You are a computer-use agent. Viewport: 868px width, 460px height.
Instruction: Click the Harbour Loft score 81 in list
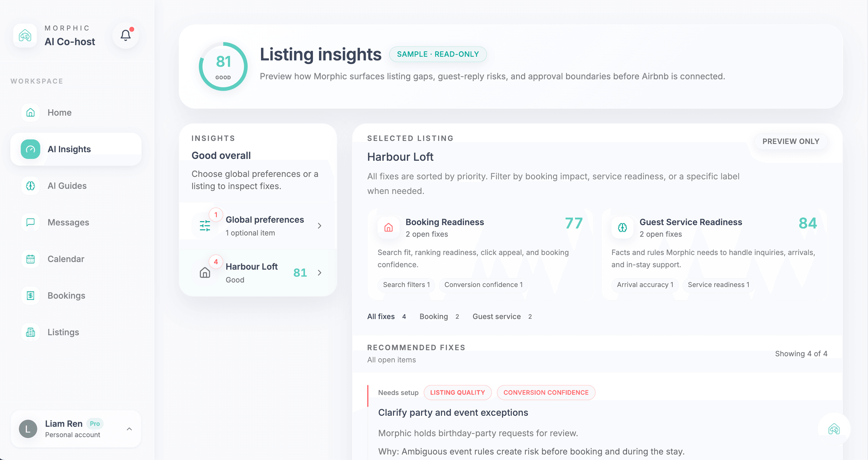tap(300, 273)
